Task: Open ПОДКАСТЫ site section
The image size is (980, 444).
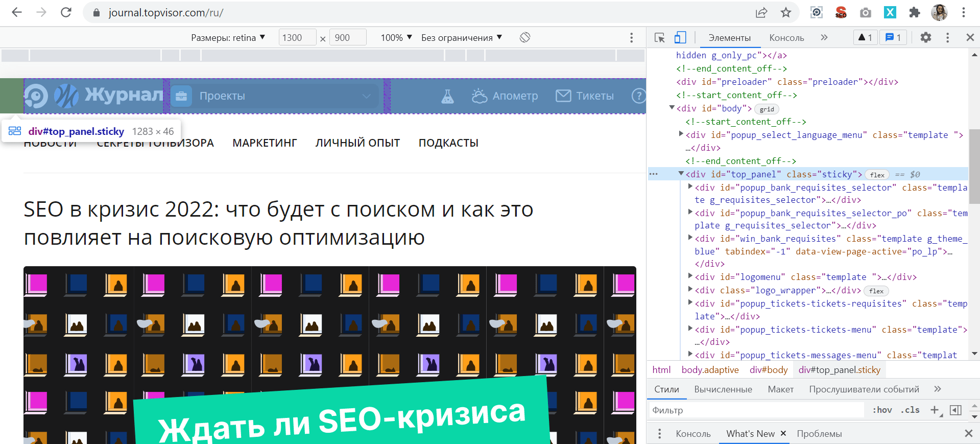Action: coord(448,143)
